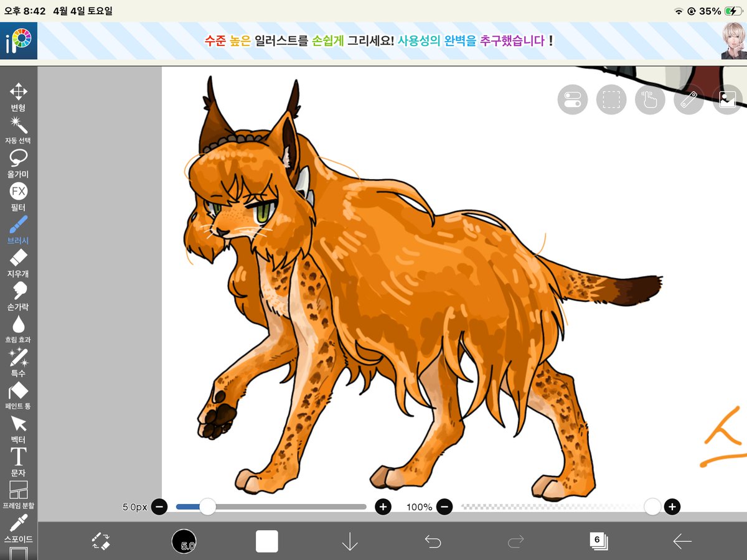The image size is (747, 560).
Task: Select the Brush (브러시) tool
Action: (x=19, y=230)
